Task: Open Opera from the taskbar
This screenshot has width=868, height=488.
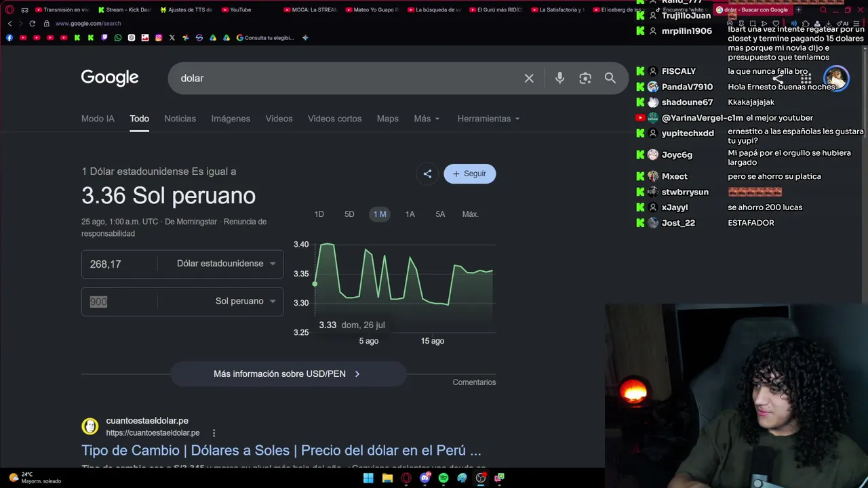Action: point(406,478)
